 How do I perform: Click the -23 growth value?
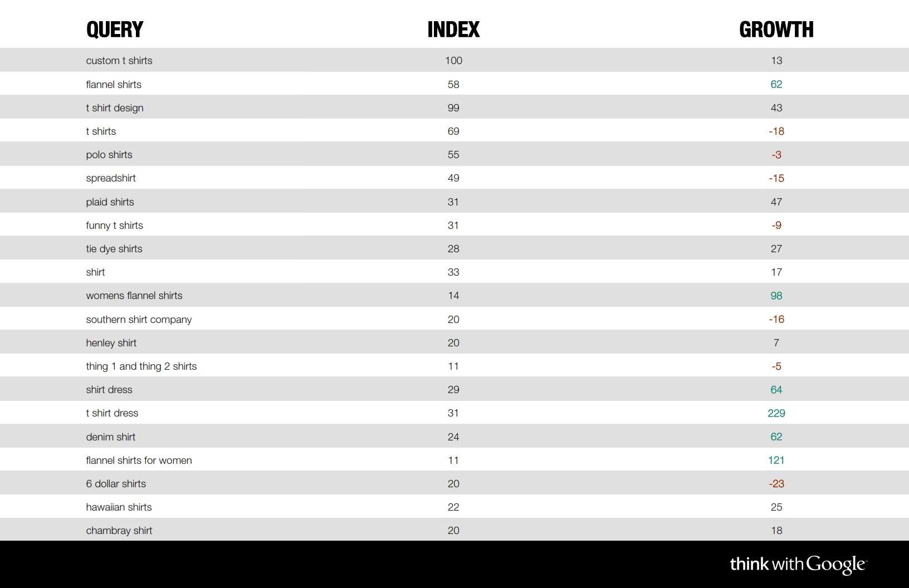pos(776,484)
